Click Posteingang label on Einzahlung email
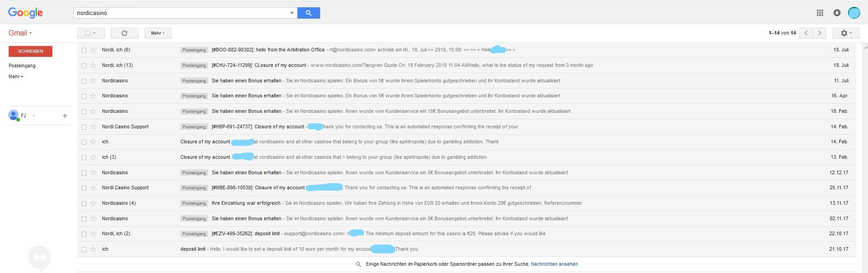 tap(194, 203)
